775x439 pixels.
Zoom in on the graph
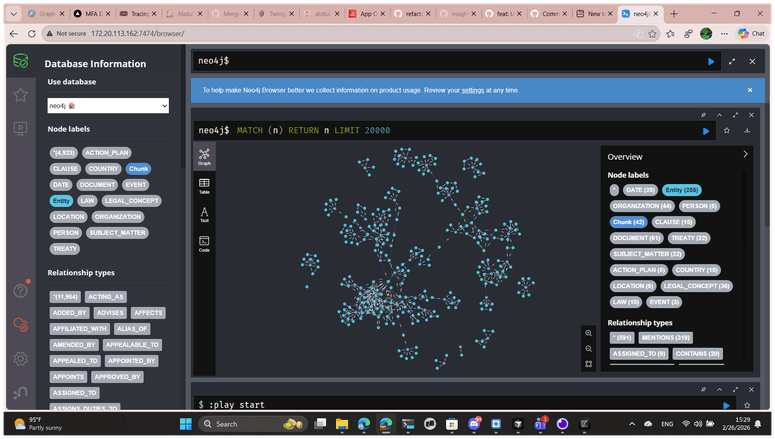[x=588, y=333]
